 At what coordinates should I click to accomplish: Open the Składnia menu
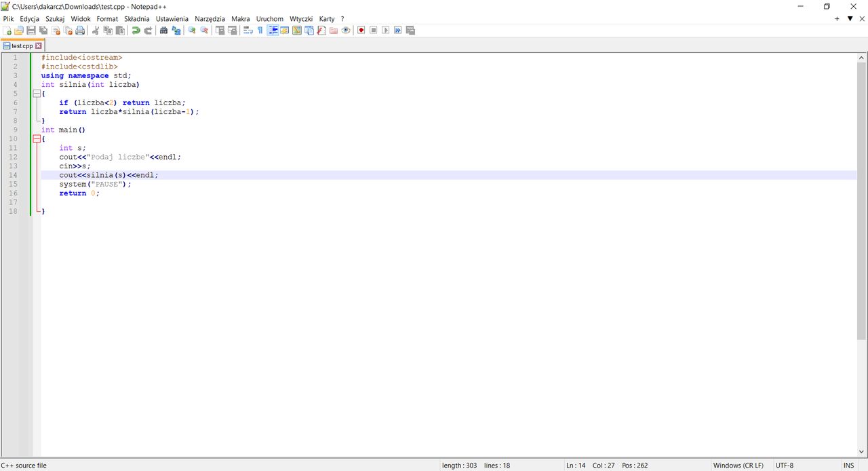pyautogui.click(x=137, y=19)
